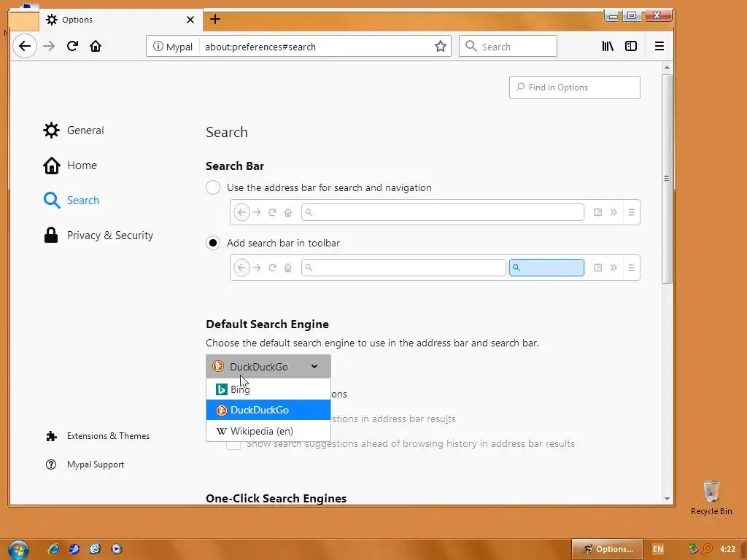Collapse the DuckDuckGo default engine dropdown
747x560 pixels.
268,367
